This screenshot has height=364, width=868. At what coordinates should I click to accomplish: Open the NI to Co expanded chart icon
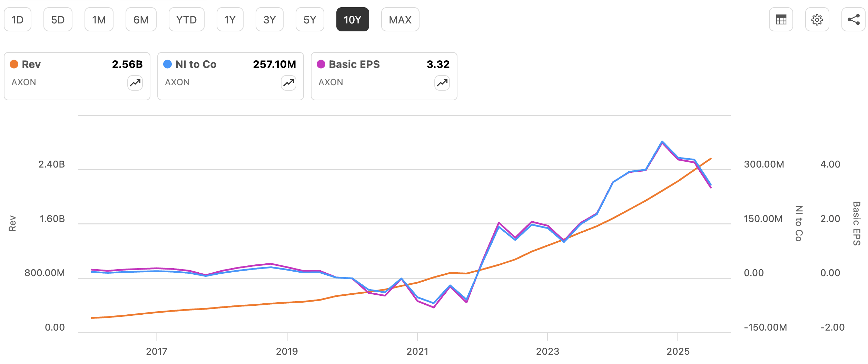[288, 83]
